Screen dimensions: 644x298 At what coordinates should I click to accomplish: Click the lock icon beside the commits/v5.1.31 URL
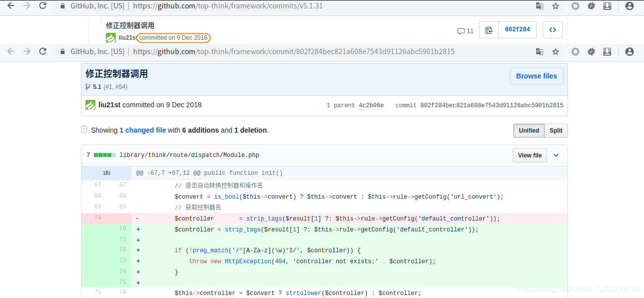pos(62,6)
